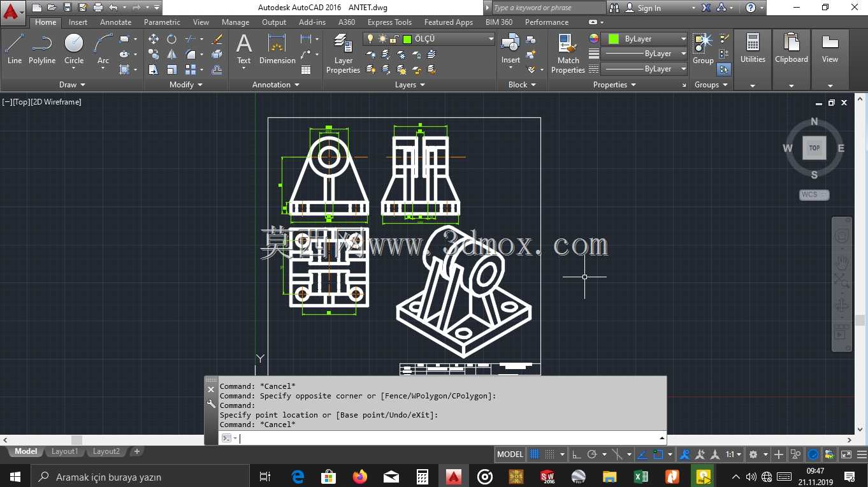Click the command line input field
The width and height of the screenshot is (868, 487).
click(449, 439)
